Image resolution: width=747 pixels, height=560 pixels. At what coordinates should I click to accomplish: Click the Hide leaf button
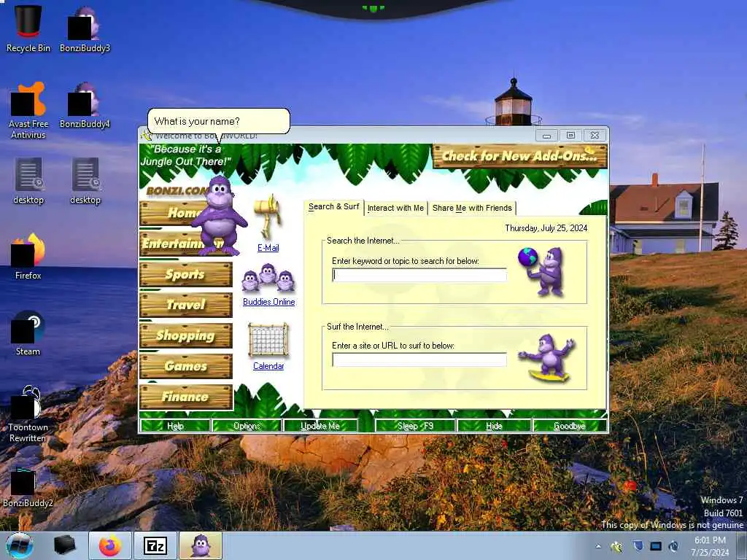pyautogui.click(x=494, y=426)
